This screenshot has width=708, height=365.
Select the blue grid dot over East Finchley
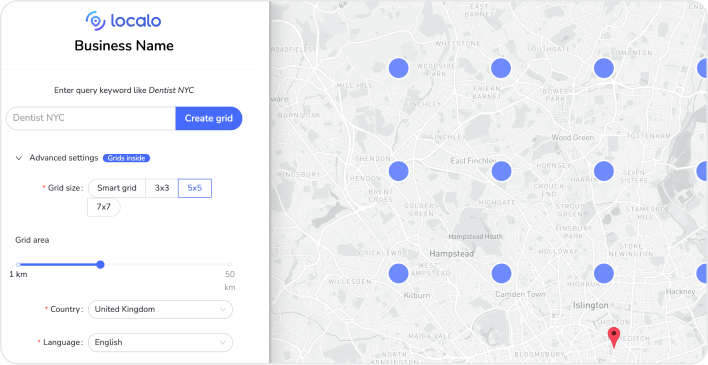point(501,171)
